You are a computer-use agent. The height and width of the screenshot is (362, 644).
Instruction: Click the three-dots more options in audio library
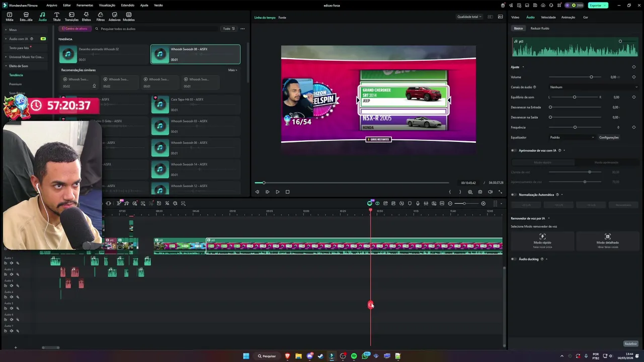click(243, 29)
